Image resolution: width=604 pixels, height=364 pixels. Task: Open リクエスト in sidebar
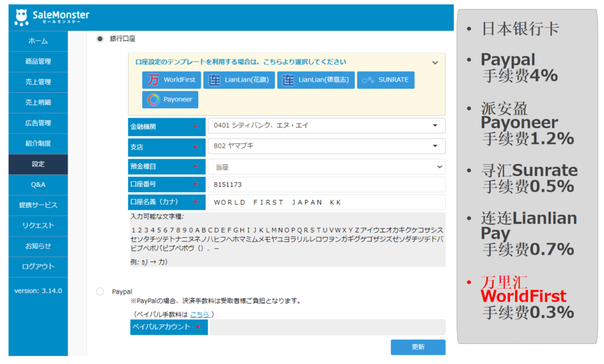click(x=38, y=225)
